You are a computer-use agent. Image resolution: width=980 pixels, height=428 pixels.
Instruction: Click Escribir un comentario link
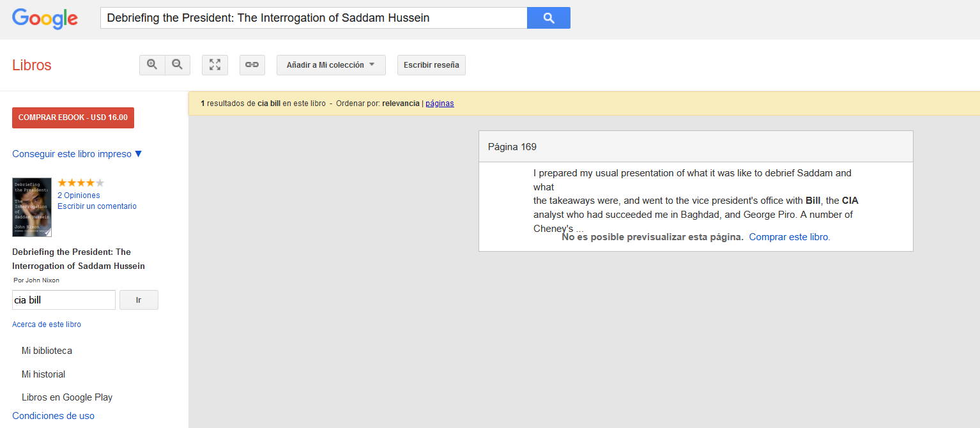tap(97, 206)
